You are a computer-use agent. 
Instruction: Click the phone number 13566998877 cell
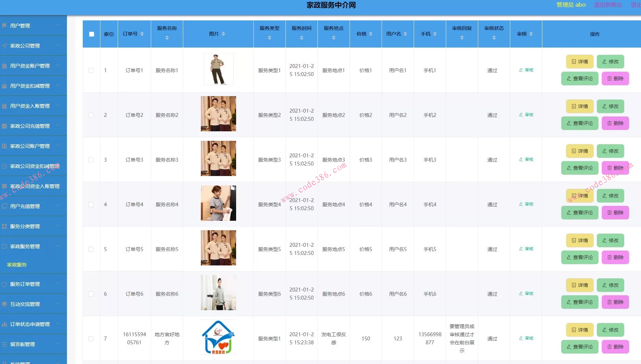point(430,338)
